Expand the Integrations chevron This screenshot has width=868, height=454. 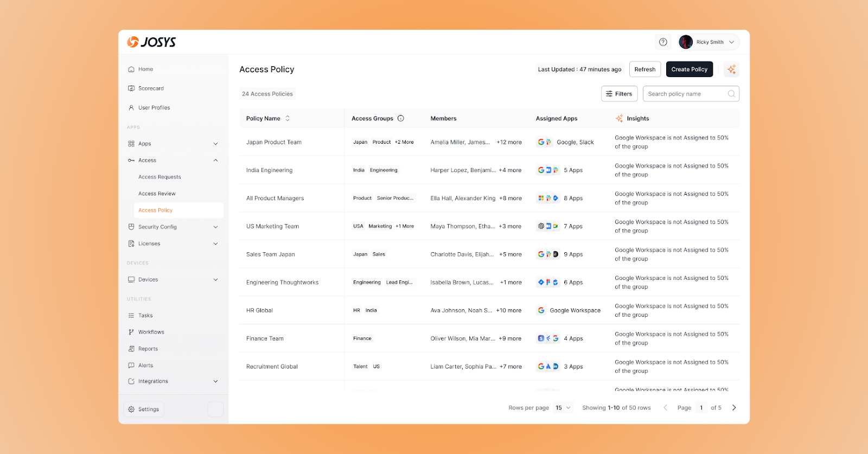coord(215,381)
